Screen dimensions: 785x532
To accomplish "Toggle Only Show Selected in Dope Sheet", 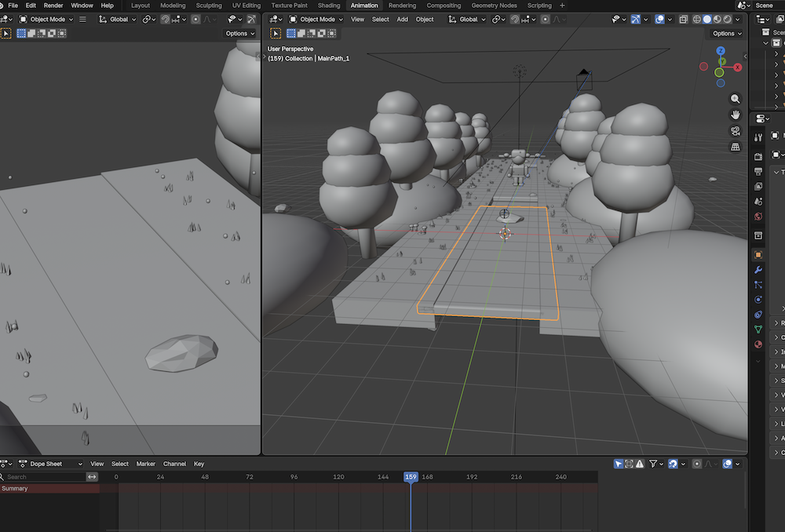I will [619, 464].
